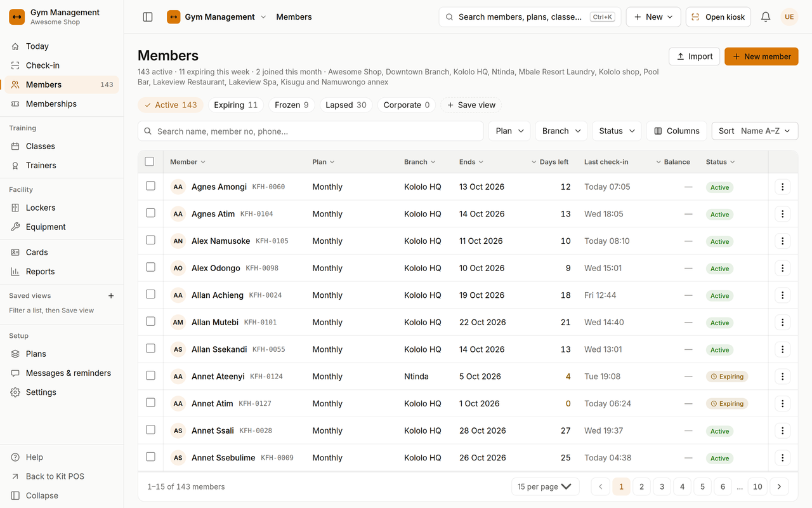This screenshot has height=508, width=812.
Task: Click the UE user avatar
Action: [x=789, y=17]
